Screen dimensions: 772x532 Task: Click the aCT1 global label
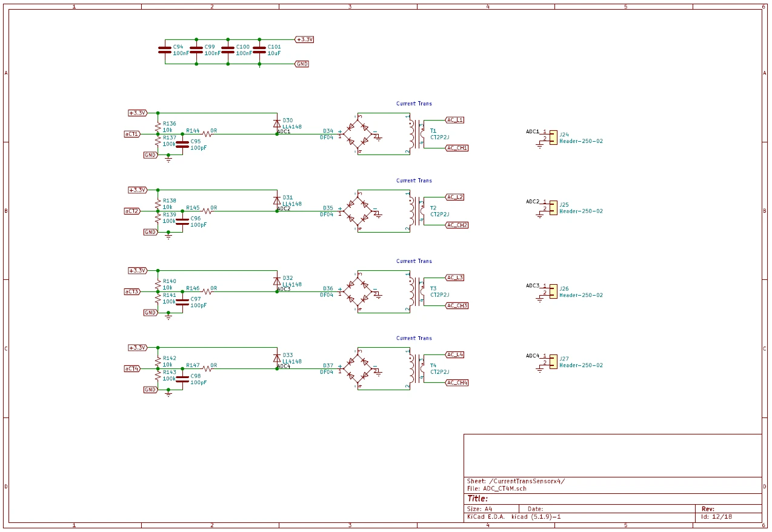point(132,134)
